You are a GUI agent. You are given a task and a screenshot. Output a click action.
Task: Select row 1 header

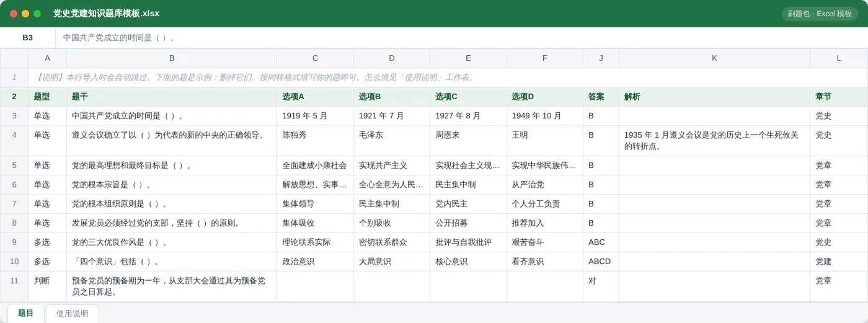14,77
